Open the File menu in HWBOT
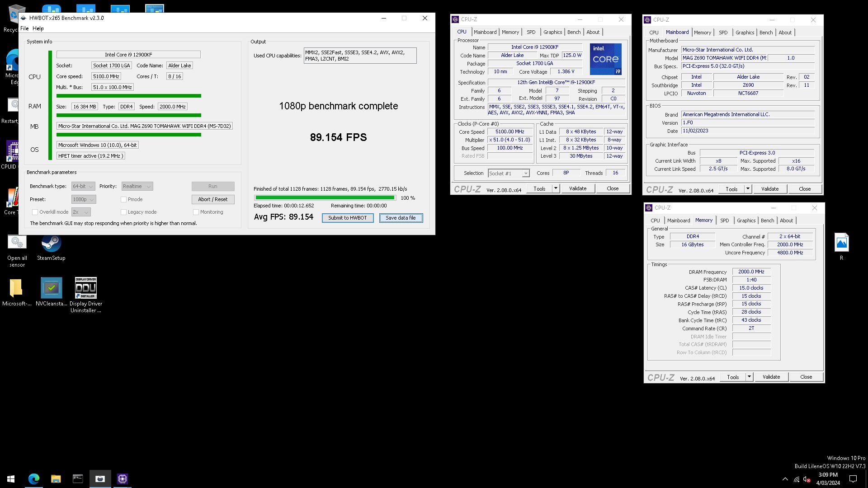This screenshot has width=868, height=488. click(24, 28)
